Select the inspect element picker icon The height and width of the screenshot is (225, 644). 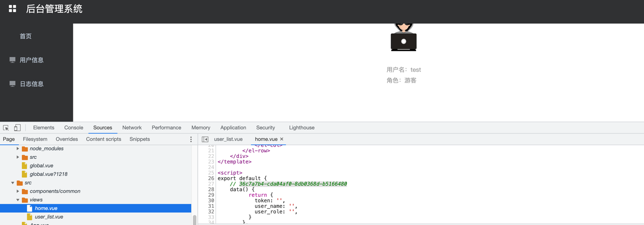pyautogui.click(x=6, y=128)
